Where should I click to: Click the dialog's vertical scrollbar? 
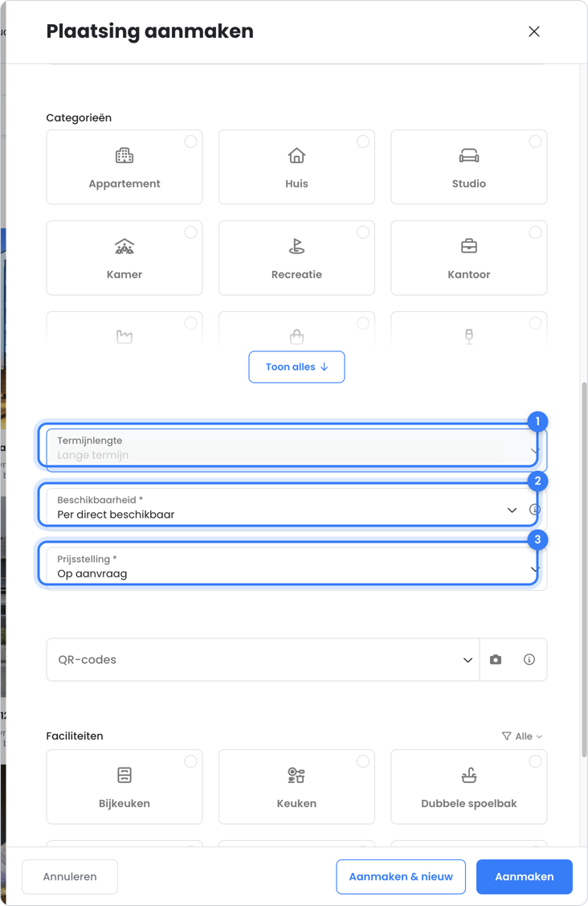pyautogui.click(x=584, y=569)
